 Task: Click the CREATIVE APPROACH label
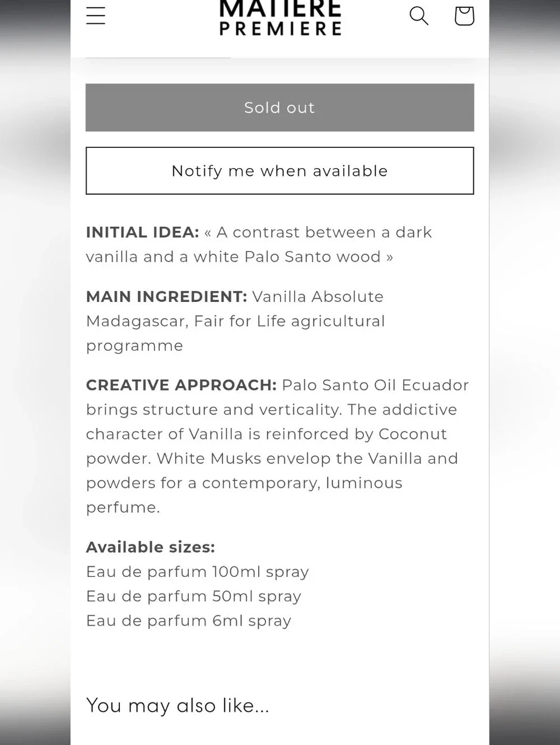181,385
